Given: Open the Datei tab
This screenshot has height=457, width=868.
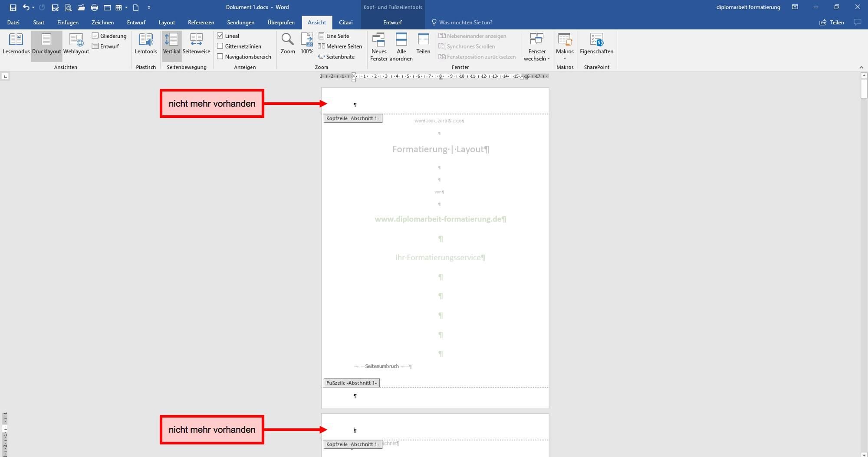Looking at the screenshot, I should pyautogui.click(x=13, y=23).
